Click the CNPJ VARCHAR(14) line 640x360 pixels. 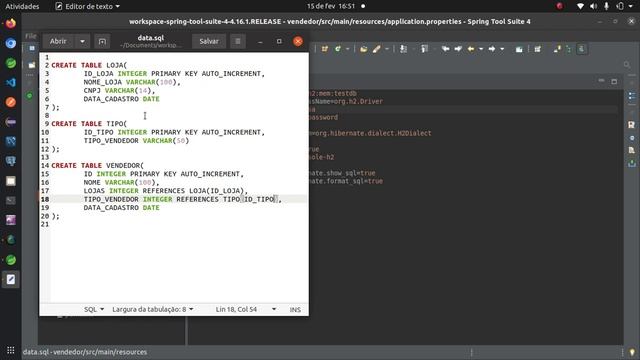[119, 91]
